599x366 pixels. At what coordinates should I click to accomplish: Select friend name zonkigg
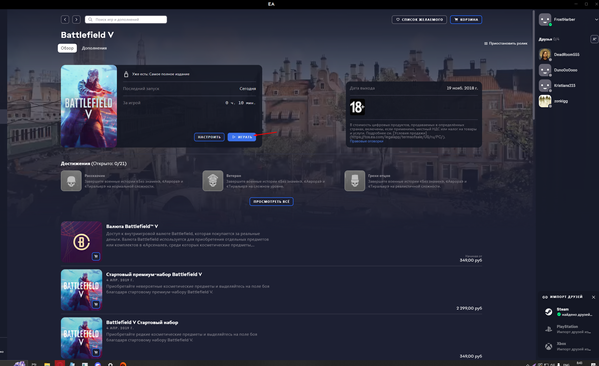click(561, 101)
